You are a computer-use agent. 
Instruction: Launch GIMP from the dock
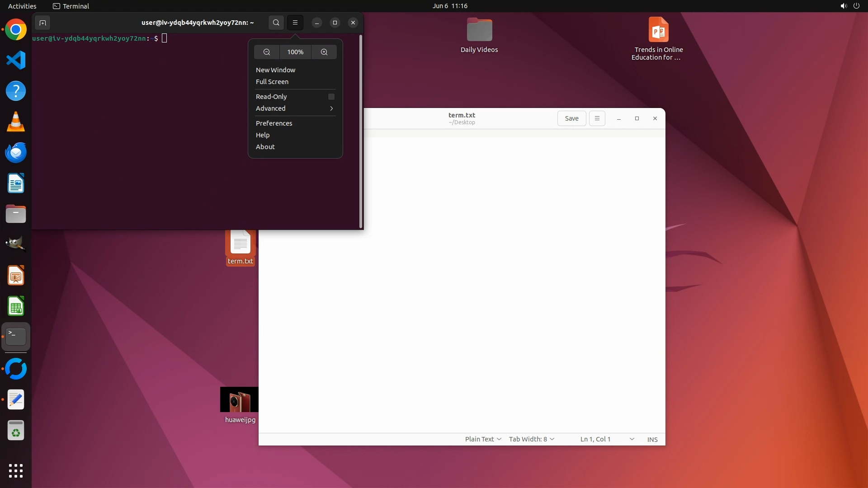coord(16,244)
